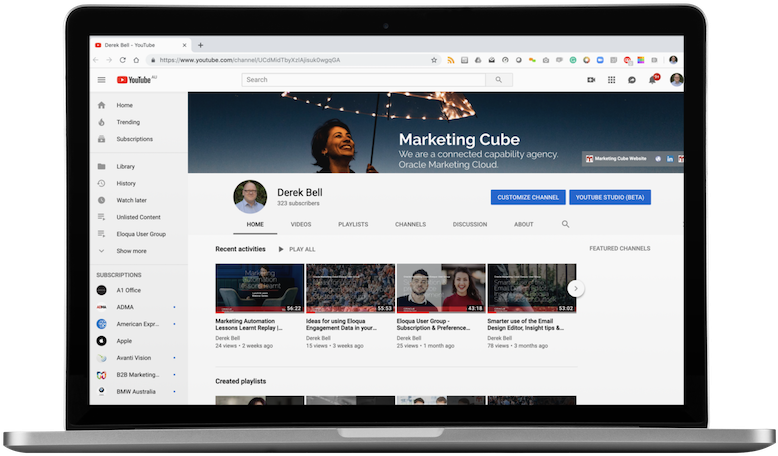The height and width of the screenshot is (456, 778).
Task: Open the Unlisted Content playlist
Action: 138,217
